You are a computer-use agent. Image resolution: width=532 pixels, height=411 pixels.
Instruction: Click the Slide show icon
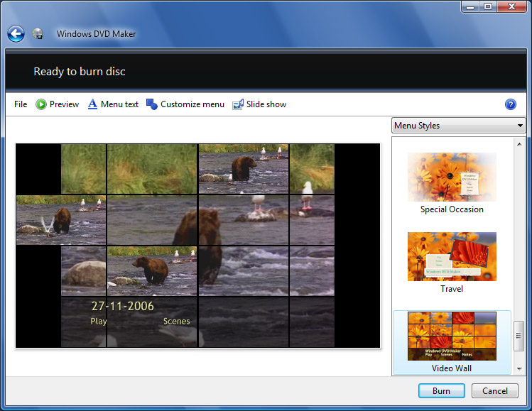[238, 104]
